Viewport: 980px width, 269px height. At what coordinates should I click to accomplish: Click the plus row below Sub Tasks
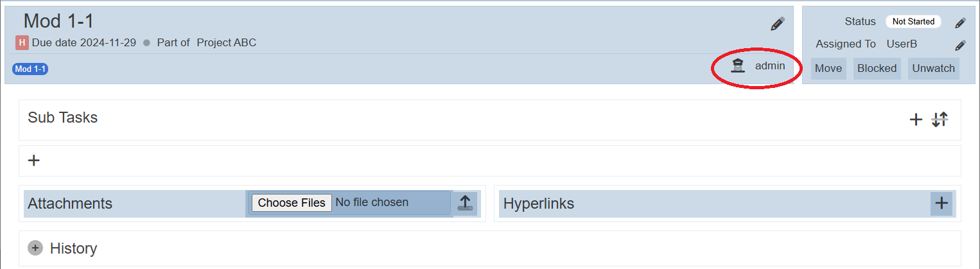coord(35,161)
